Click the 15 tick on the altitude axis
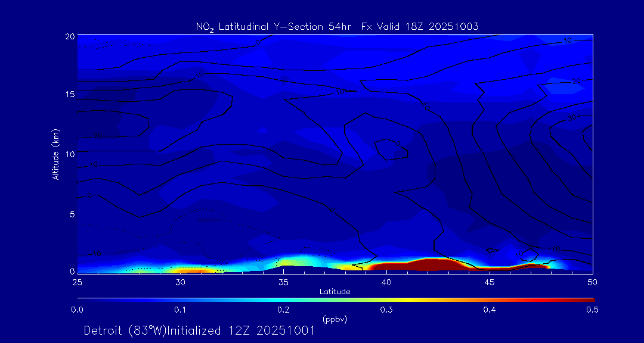Viewport: 644px width, 343px height. tap(70, 95)
